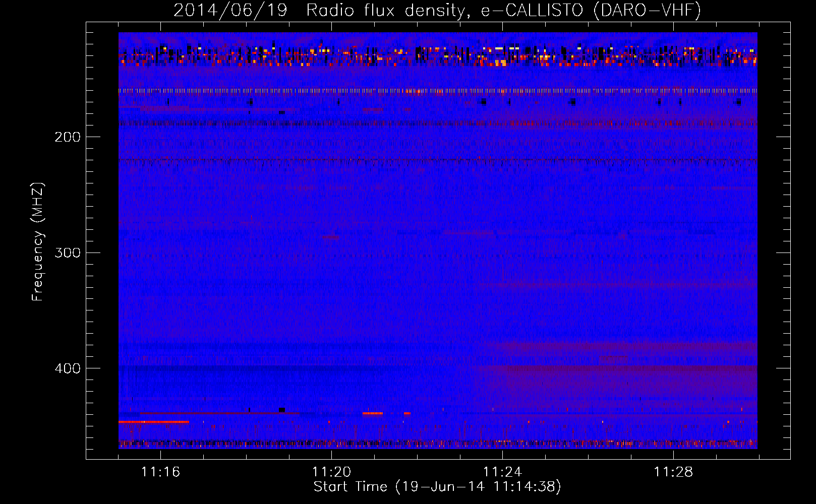This screenshot has width=816, height=504.
Task: Click the short red segment below 400 MHz near 11:21
Action: [x=373, y=413]
